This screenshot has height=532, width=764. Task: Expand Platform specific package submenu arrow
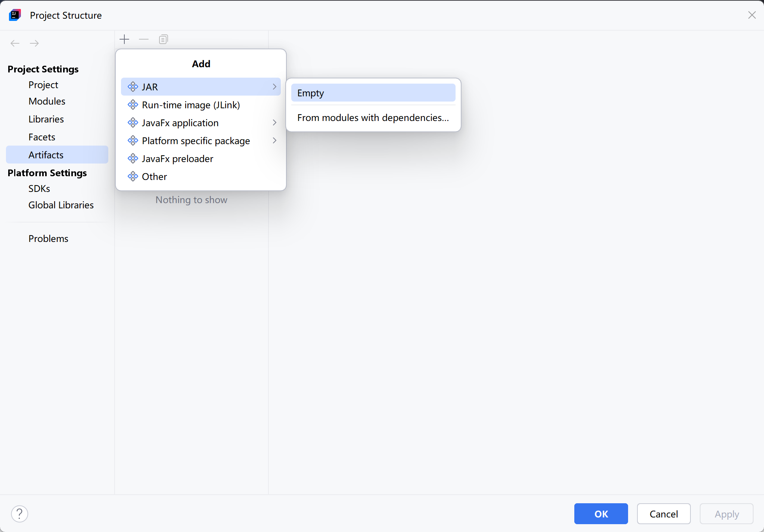coord(274,140)
